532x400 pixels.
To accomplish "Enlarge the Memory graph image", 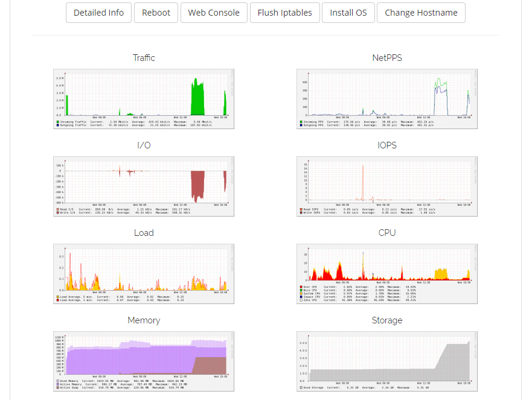I will pyautogui.click(x=144, y=361).
